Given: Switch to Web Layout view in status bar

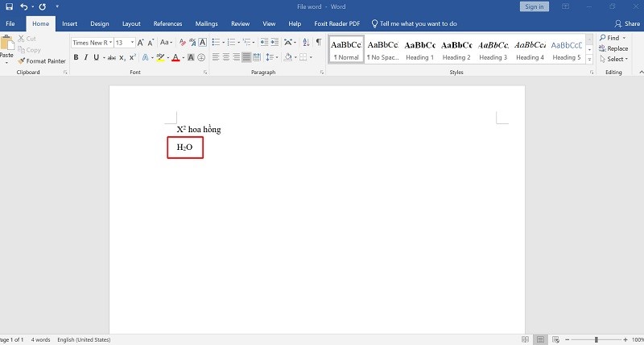Looking at the screenshot, I should 555,339.
